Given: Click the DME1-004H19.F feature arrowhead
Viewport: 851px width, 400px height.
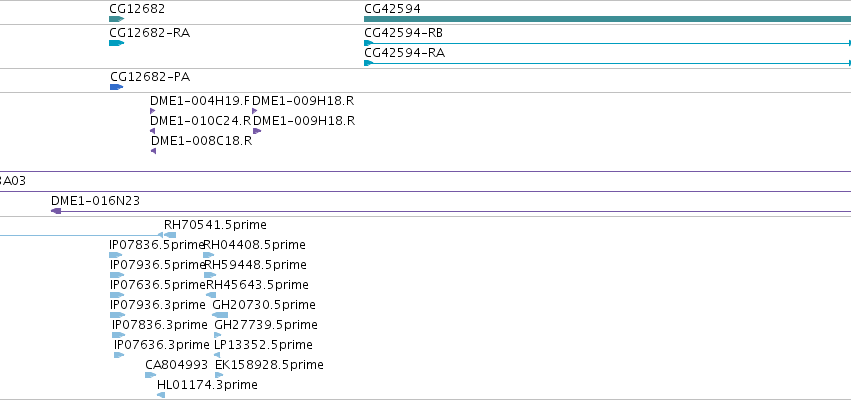Looking at the screenshot, I should [x=153, y=111].
